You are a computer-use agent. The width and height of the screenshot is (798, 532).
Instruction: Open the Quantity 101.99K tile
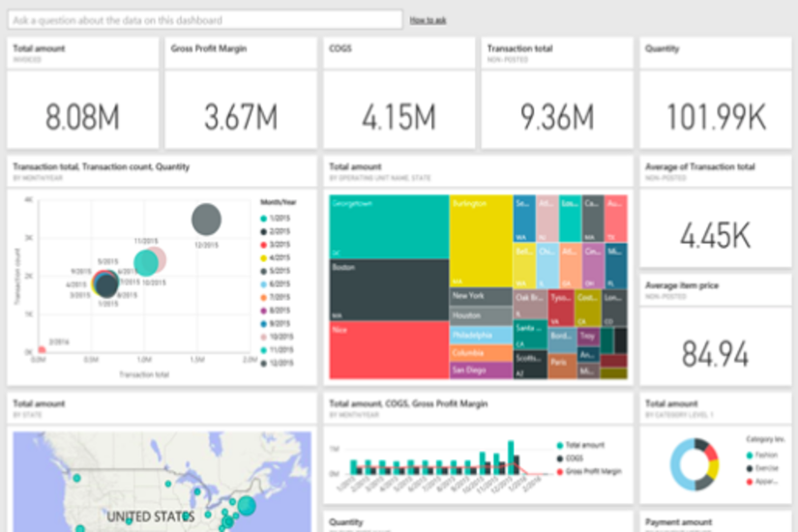pos(716,93)
